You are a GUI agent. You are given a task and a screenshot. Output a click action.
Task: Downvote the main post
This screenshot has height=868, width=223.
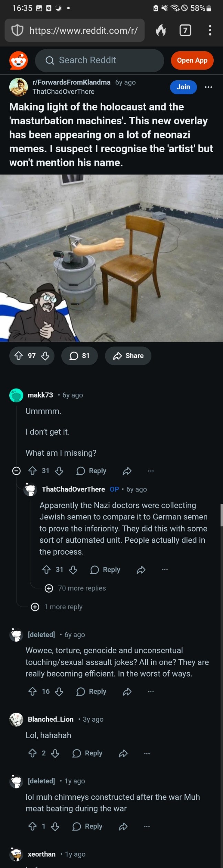tap(45, 356)
